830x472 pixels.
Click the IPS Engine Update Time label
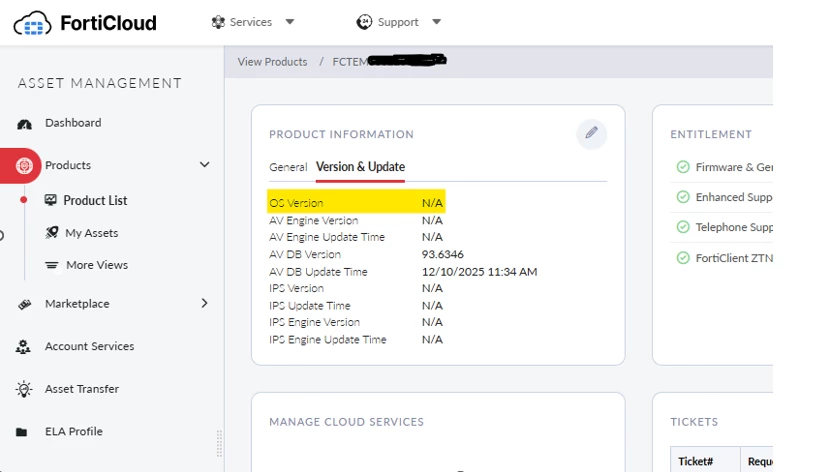pos(328,340)
